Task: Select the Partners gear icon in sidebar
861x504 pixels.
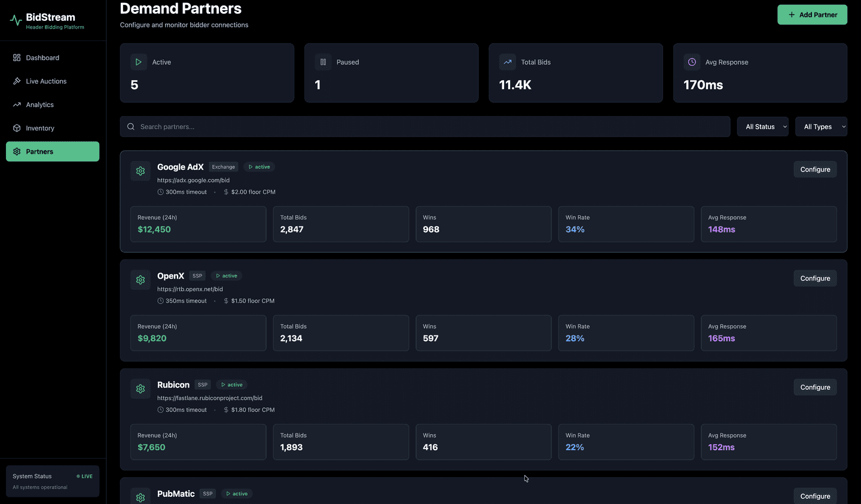Action: pyautogui.click(x=17, y=151)
